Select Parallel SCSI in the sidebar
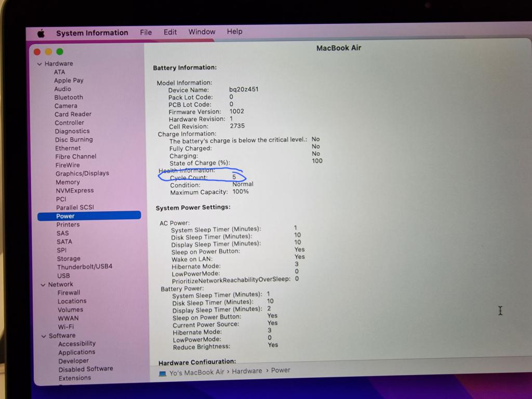This screenshot has width=532, height=399. click(x=75, y=207)
